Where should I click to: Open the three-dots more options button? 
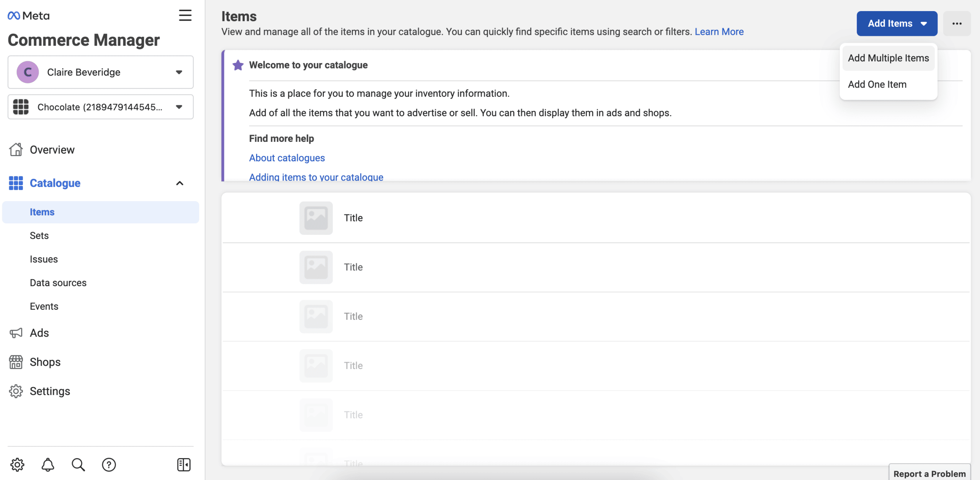click(x=957, y=23)
